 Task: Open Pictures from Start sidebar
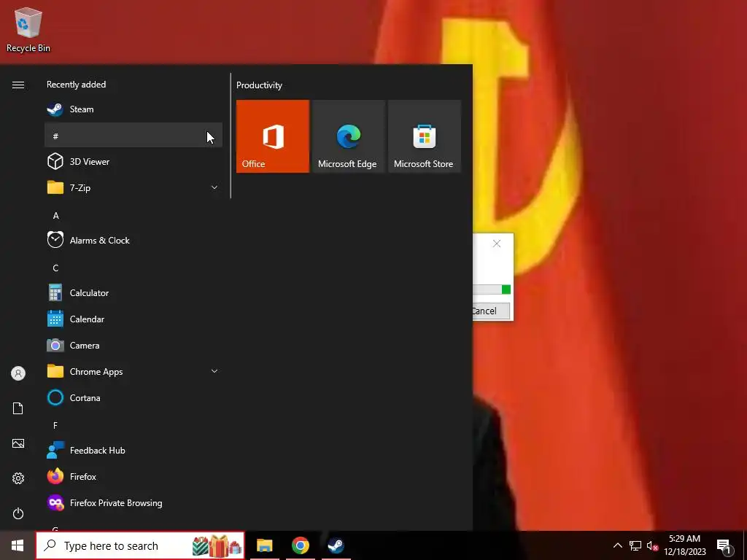coord(18,443)
